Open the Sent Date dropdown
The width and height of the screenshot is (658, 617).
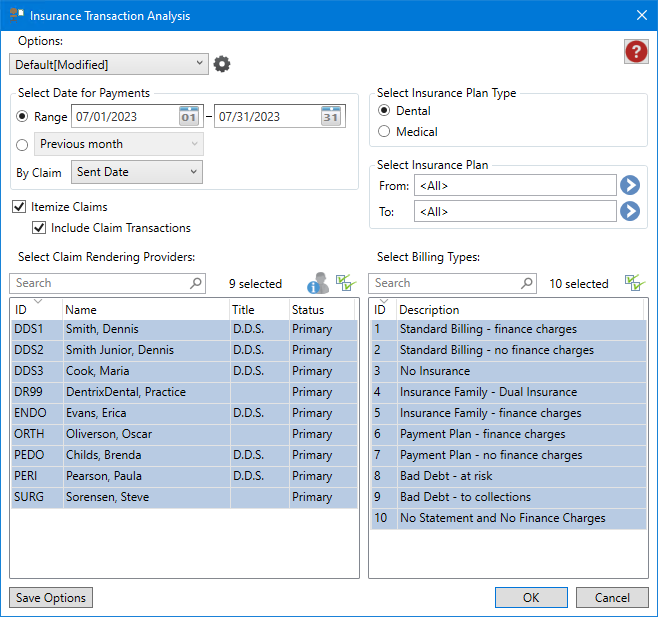point(136,172)
